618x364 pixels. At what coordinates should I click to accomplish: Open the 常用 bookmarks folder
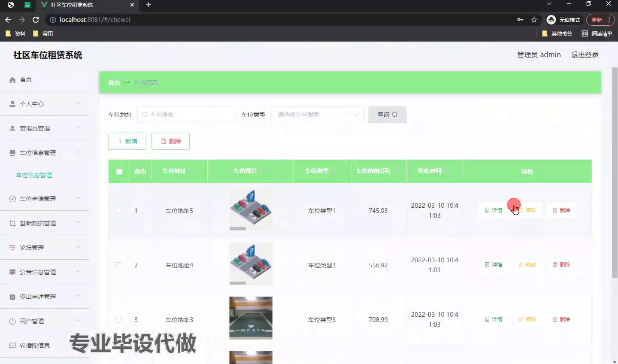43,33
